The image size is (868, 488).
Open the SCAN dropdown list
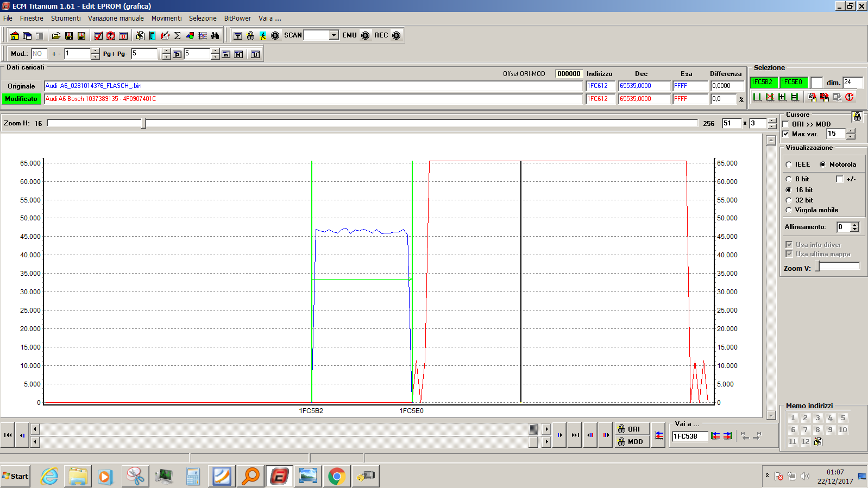click(334, 35)
